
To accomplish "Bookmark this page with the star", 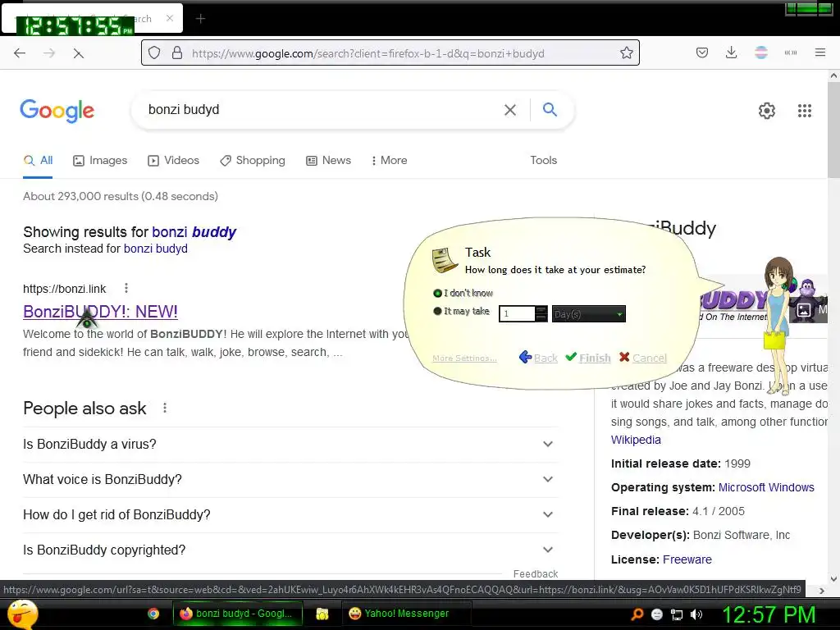I will [626, 52].
